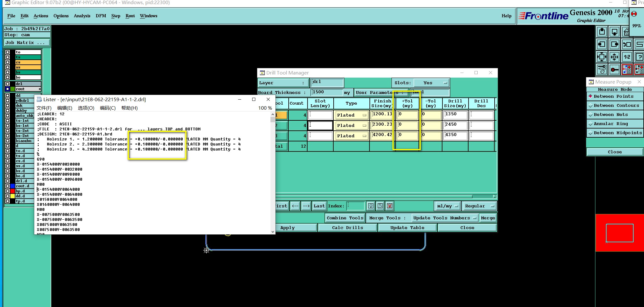Click the lightbulb highlight icon in Drill Tool Manager
Screen dimensions: 644x307
(x=371, y=206)
